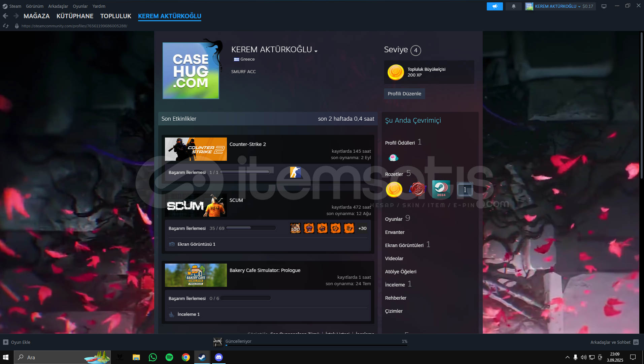Open the Rozetler 5 link
Screen dimensions: 644x364
398,174
